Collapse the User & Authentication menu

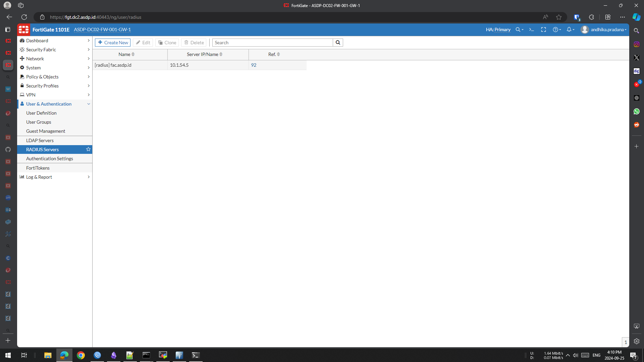(55, 104)
